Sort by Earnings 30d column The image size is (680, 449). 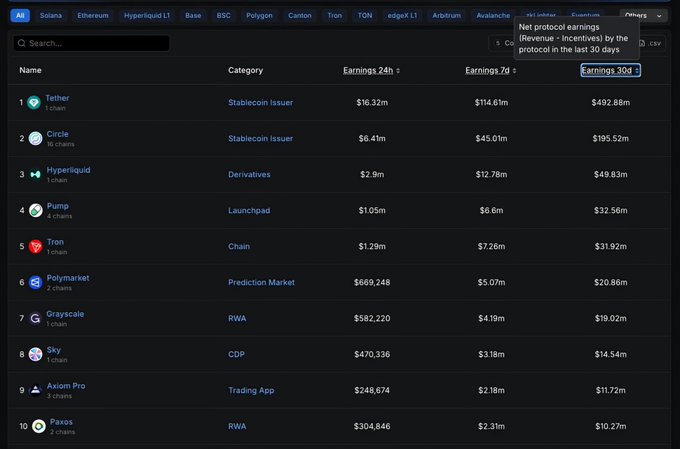tap(610, 70)
